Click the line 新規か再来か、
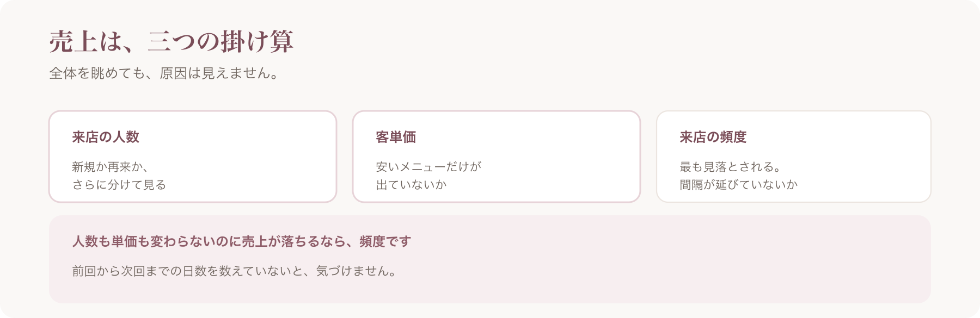Screen dimensions: 980x318 (x=110, y=167)
